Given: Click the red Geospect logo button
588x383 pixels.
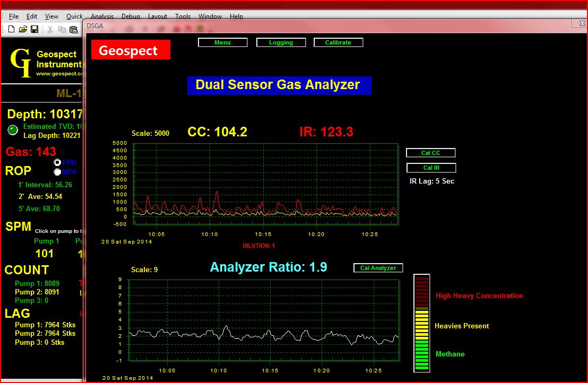Looking at the screenshot, I should pos(131,50).
